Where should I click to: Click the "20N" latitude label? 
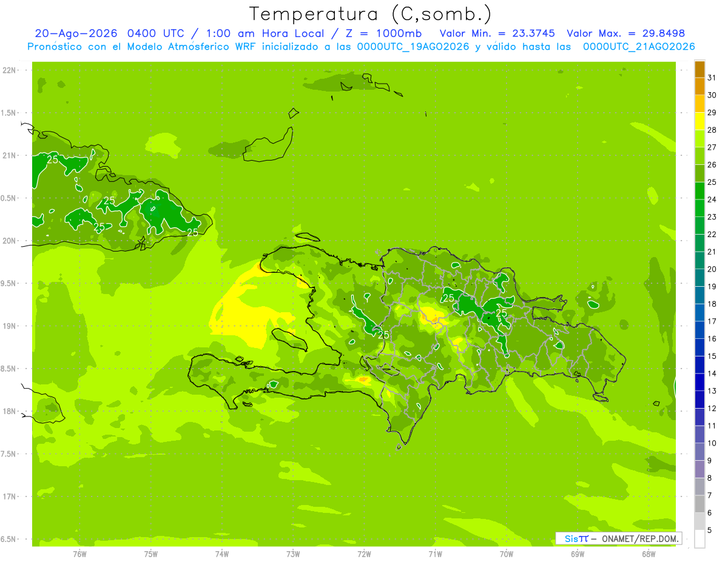pyautogui.click(x=9, y=241)
